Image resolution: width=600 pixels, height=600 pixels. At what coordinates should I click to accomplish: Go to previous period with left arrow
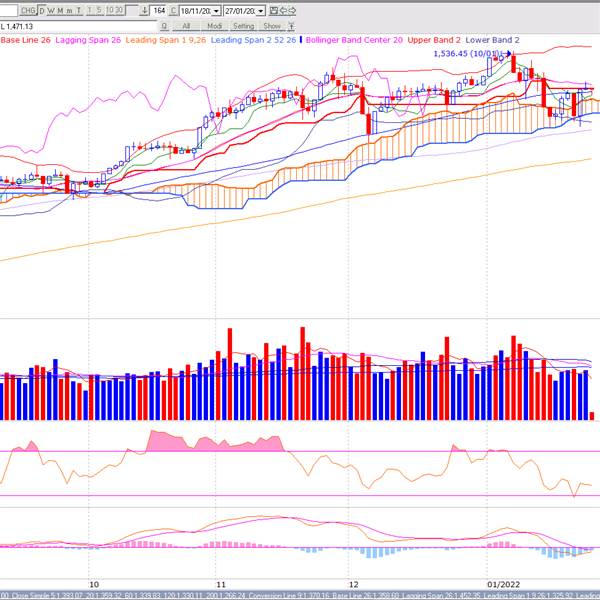click(283, 10)
